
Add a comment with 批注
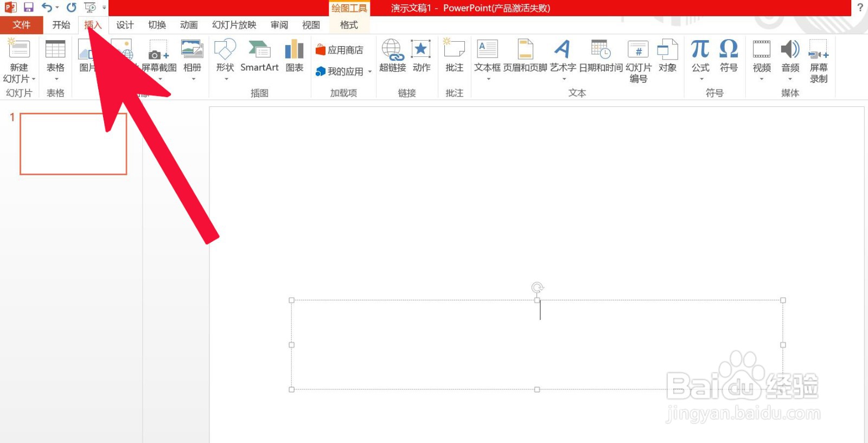[455, 56]
